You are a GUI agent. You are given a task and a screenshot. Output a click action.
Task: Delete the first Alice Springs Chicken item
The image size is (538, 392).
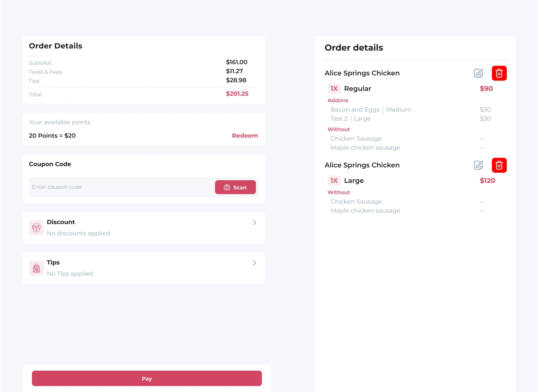coord(499,73)
